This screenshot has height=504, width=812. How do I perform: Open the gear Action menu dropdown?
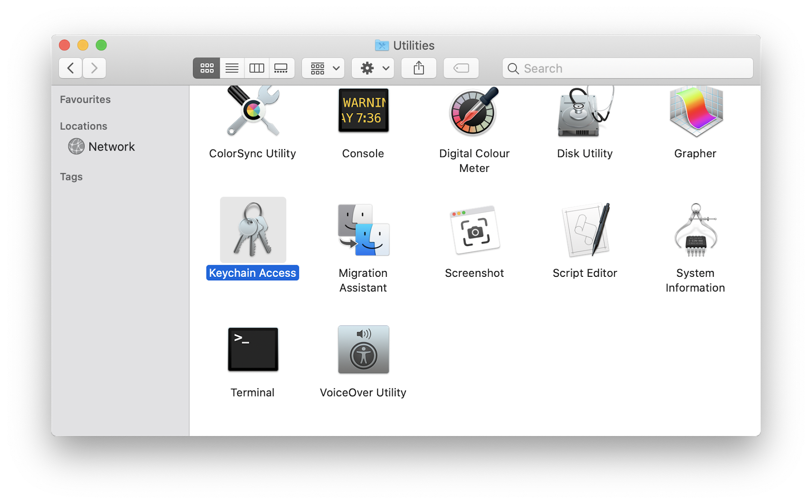[373, 68]
